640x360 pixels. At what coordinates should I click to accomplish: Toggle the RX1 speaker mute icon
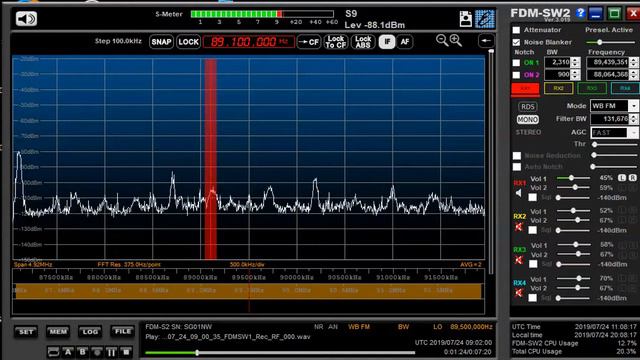(x=518, y=193)
